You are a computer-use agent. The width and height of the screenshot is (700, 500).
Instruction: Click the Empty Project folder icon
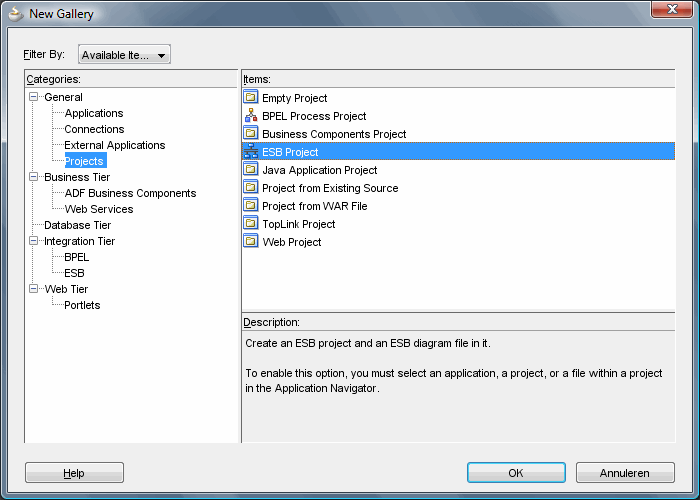tap(251, 97)
